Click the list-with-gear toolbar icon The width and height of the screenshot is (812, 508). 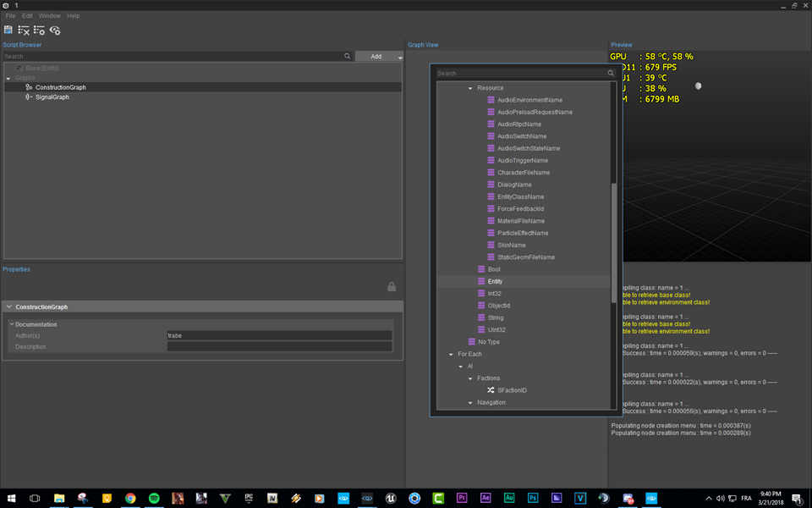[40, 30]
